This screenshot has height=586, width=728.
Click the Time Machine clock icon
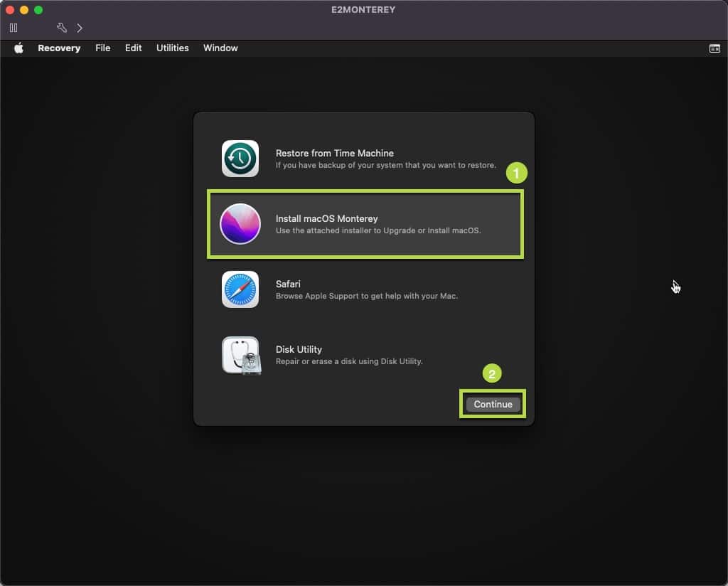[x=240, y=159]
